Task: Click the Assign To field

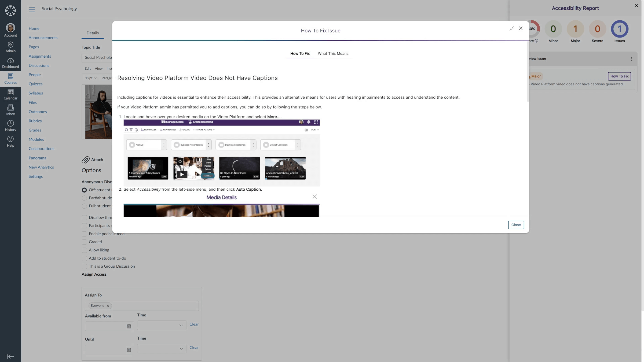Action: click(x=142, y=306)
